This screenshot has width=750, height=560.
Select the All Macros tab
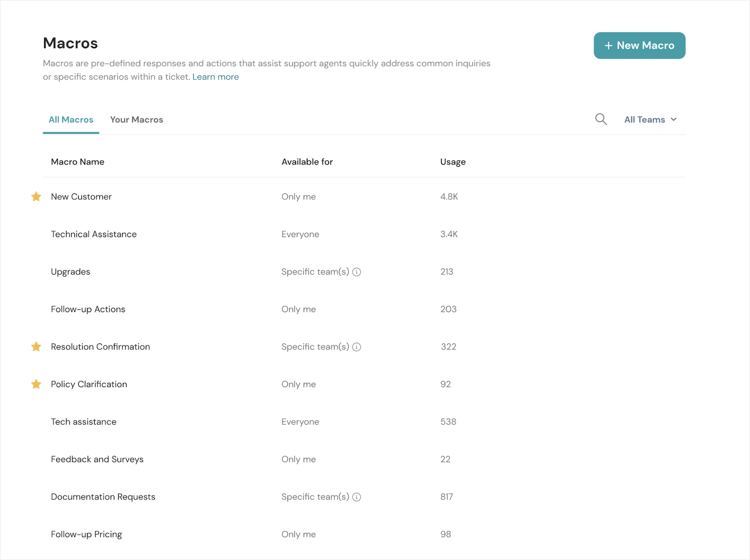[71, 119]
